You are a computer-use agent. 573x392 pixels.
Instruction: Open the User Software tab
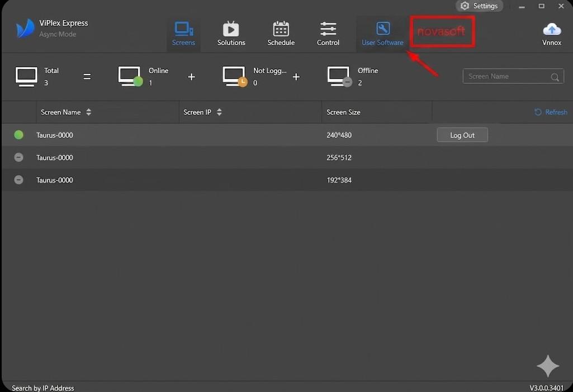point(382,34)
